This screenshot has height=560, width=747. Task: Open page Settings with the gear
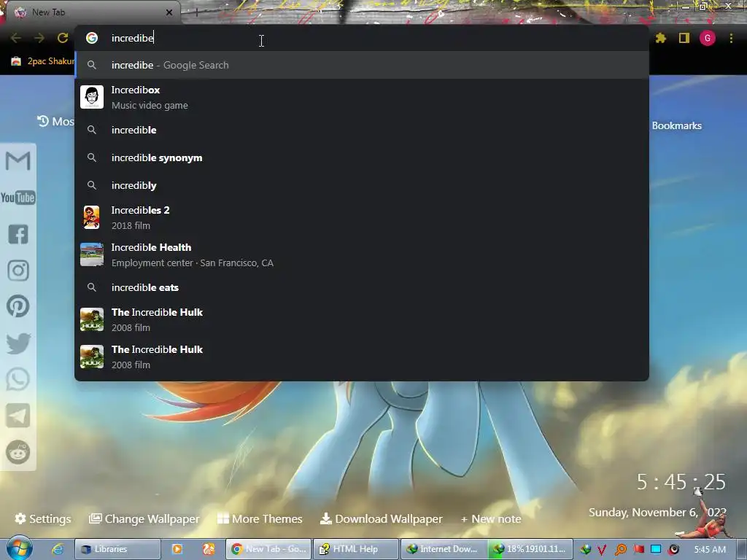(x=43, y=518)
